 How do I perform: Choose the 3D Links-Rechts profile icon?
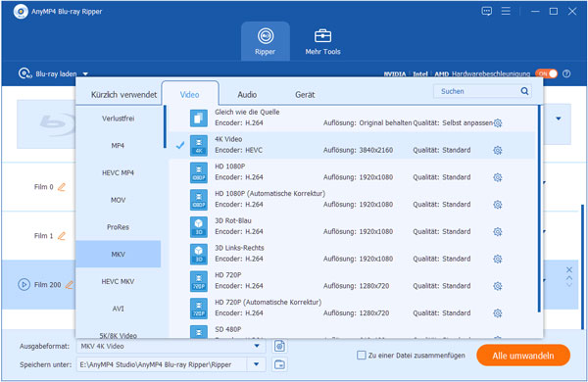point(198,254)
